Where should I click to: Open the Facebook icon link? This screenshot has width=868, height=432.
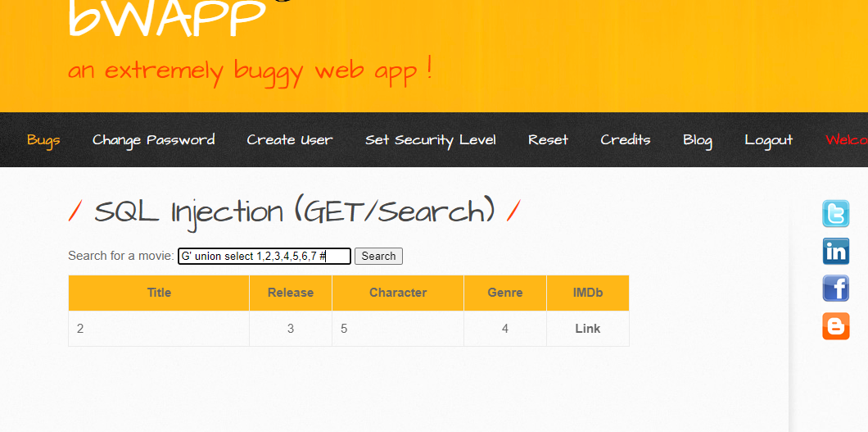coord(835,289)
